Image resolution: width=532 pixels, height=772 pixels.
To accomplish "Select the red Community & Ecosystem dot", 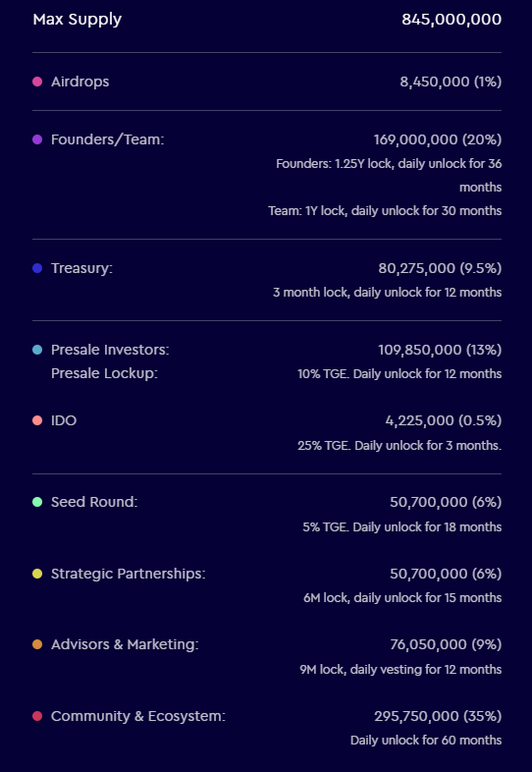I will click(x=37, y=716).
